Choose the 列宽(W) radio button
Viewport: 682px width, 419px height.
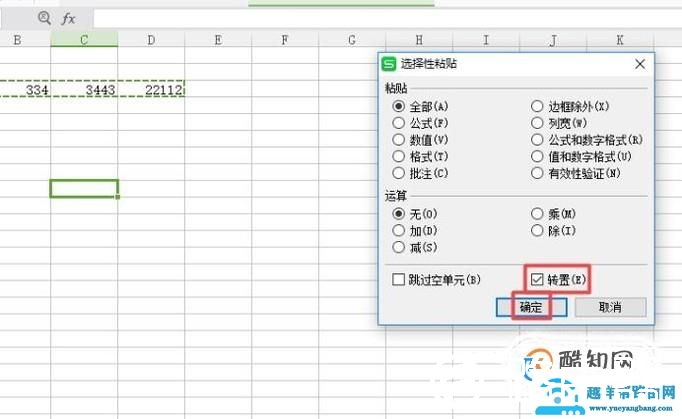537,123
